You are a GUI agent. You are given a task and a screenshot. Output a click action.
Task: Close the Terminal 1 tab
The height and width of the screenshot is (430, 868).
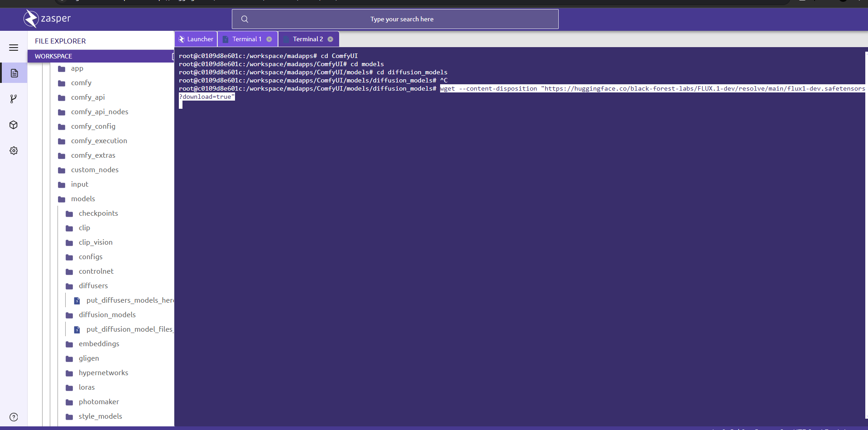pos(269,39)
